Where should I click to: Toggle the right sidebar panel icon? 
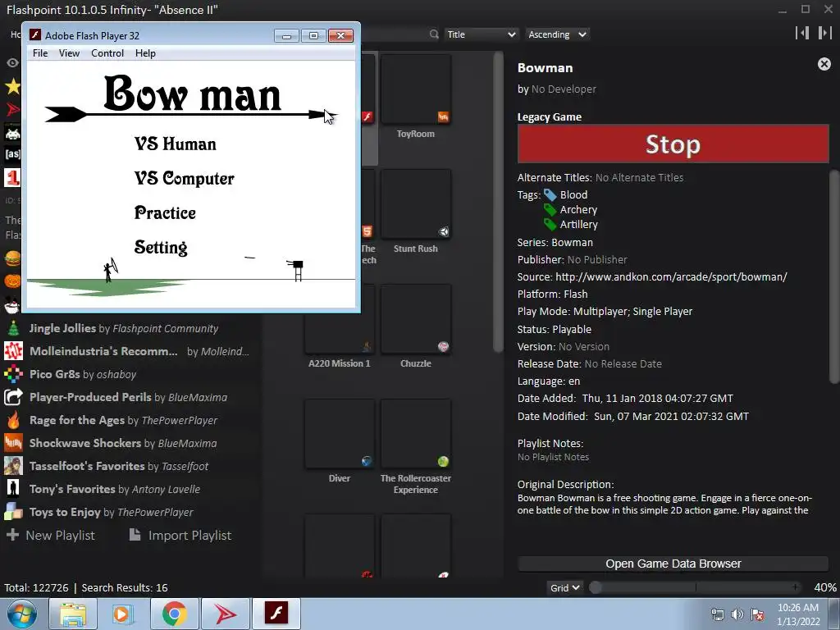(x=824, y=33)
